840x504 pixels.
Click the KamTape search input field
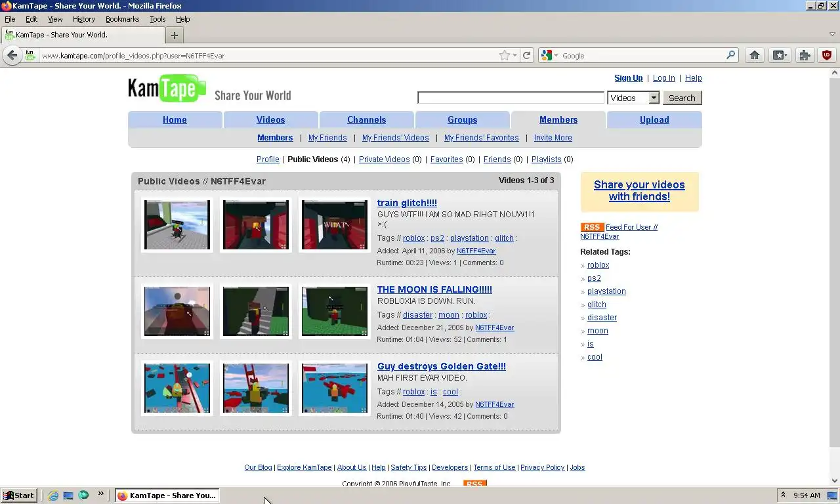point(511,98)
